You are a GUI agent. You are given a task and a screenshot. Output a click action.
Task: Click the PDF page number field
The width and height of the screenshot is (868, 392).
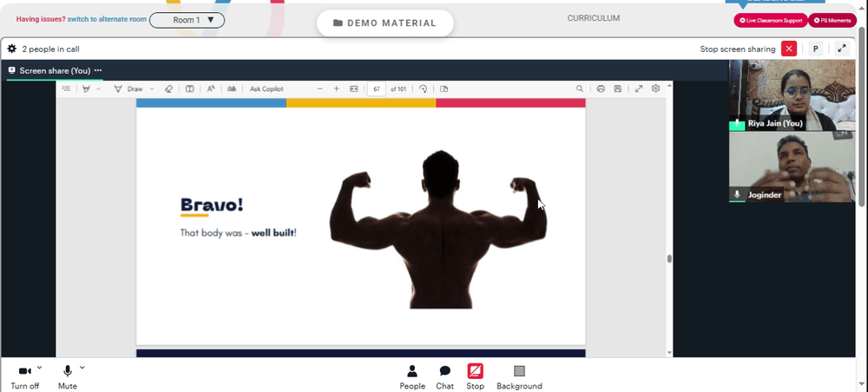pos(377,88)
